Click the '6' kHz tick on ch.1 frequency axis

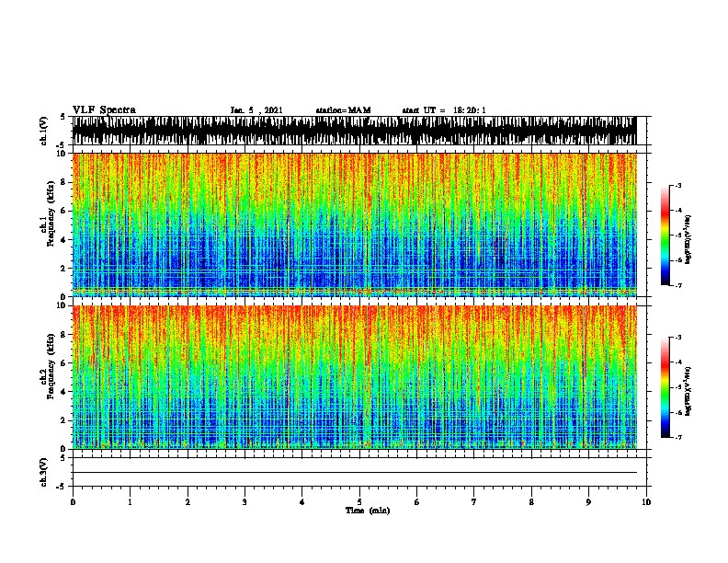[64, 211]
